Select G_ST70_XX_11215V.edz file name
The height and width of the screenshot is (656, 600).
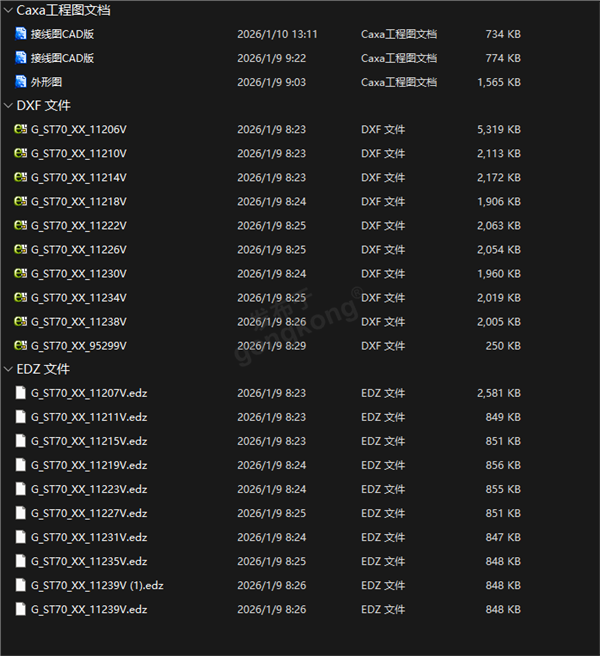pos(88,441)
